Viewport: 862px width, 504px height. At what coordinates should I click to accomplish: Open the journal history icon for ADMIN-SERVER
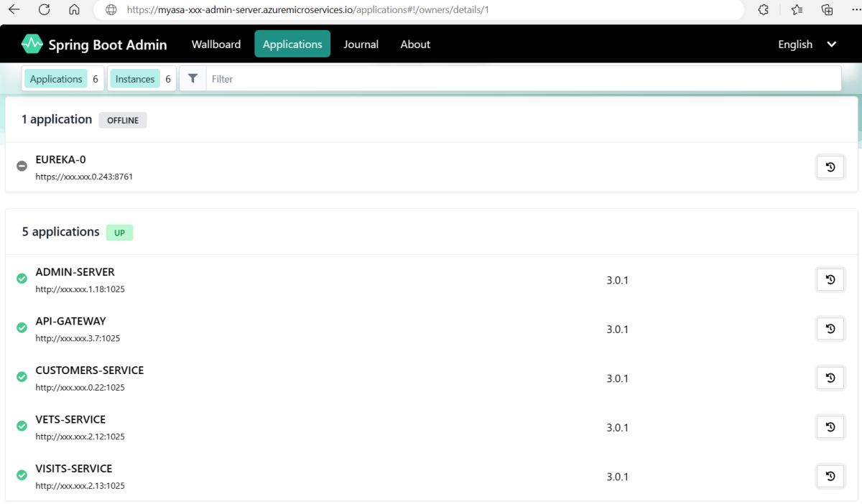coord(830,280)
